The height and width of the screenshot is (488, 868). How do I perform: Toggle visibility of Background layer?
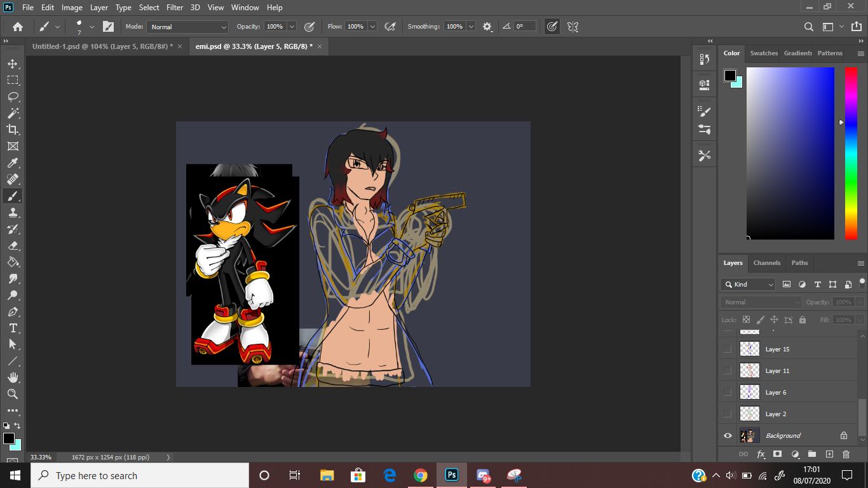pyautogui.click(x=728, y=435)
